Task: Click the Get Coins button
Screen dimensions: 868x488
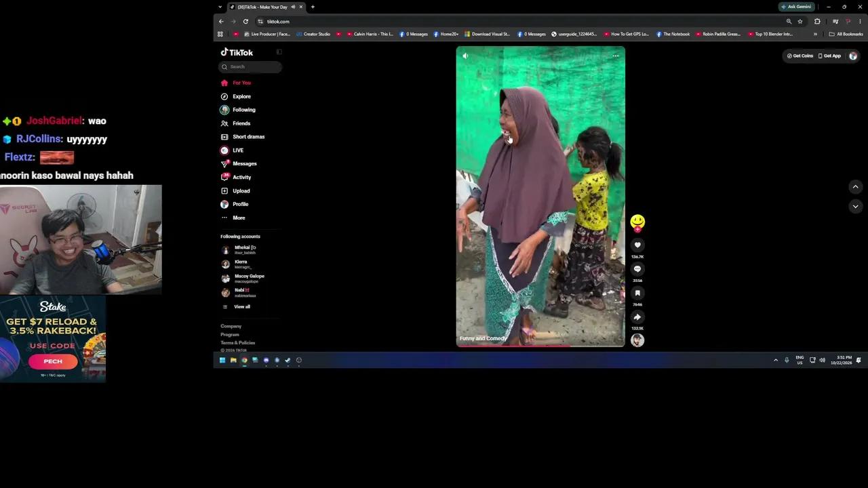Action: [800, 56]
